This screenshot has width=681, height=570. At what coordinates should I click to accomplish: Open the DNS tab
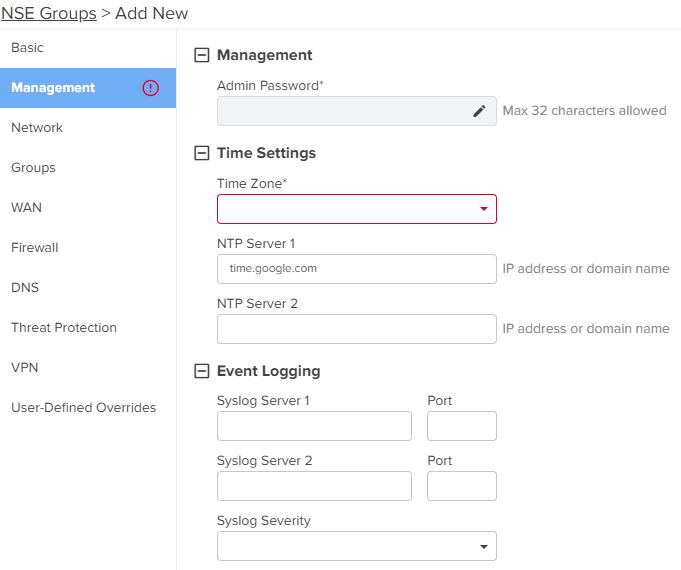(88, 288)
